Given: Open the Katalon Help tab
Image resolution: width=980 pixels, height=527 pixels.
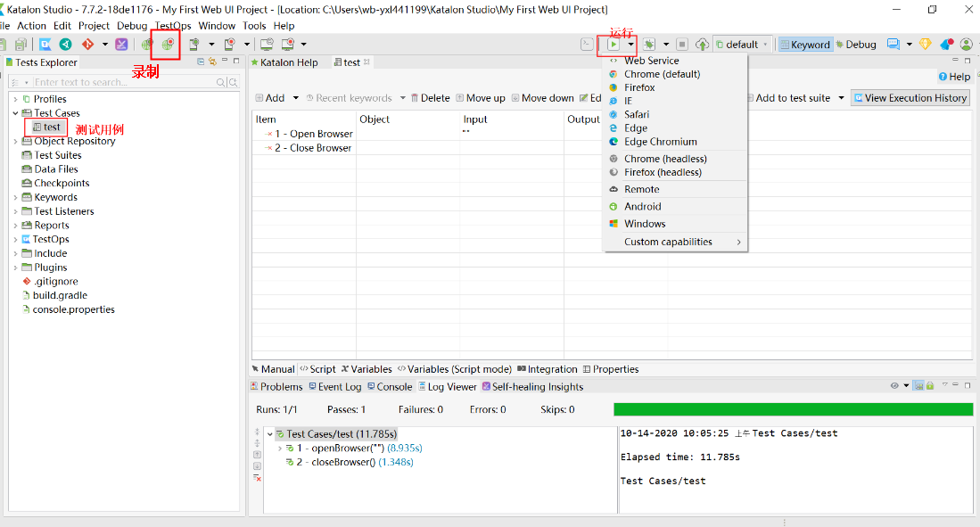Looking at the screenshot, I should click(x=284, y=62).
